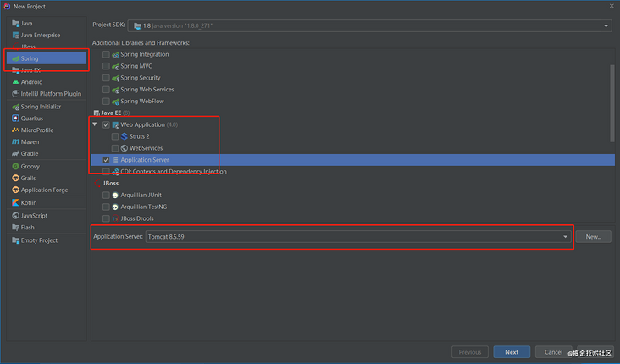Click the Web Application module icon
The width and height of the screenshot is (620, 364).
[x=115, y=125]
